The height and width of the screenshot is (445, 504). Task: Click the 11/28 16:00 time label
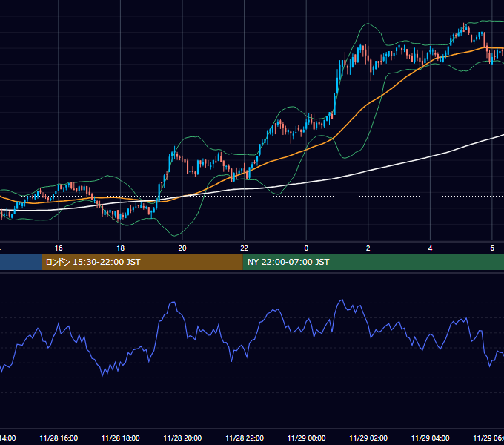pyautogui.click(x=59, y=438)
